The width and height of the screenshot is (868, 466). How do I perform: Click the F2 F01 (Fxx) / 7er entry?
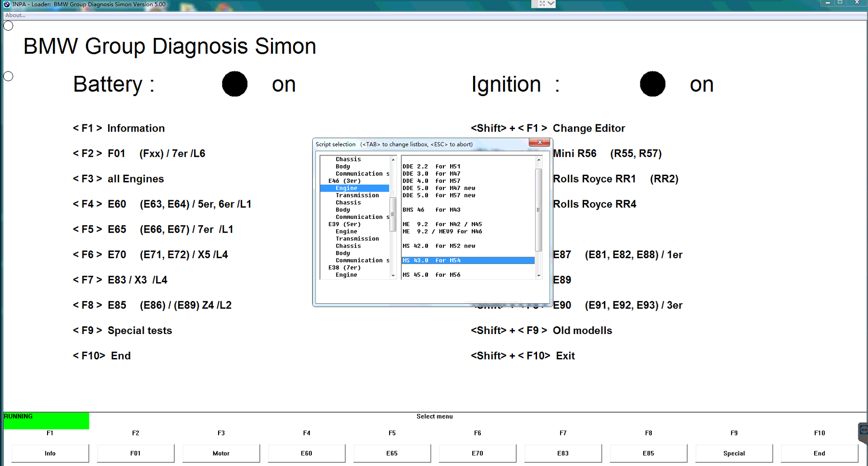139,154
